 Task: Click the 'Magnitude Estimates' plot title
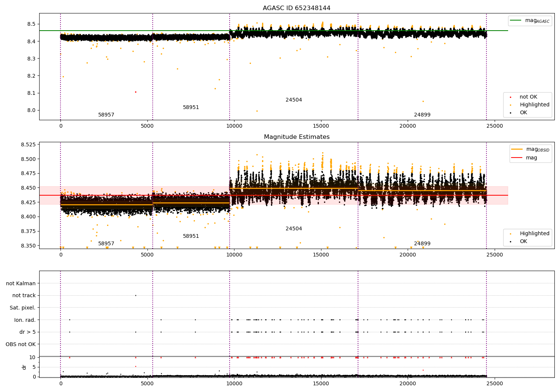click(296, 137)
